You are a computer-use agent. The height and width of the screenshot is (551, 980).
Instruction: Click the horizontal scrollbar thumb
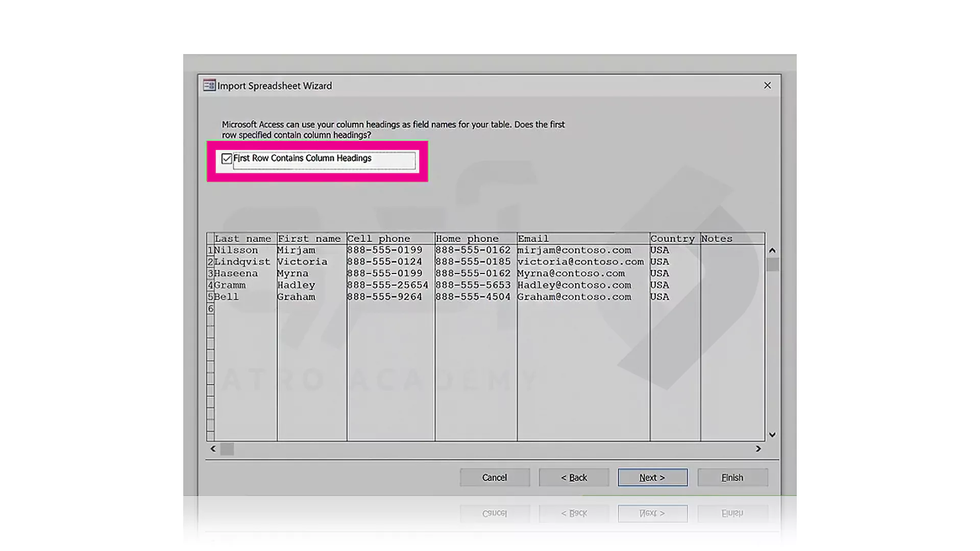(227, 449)
